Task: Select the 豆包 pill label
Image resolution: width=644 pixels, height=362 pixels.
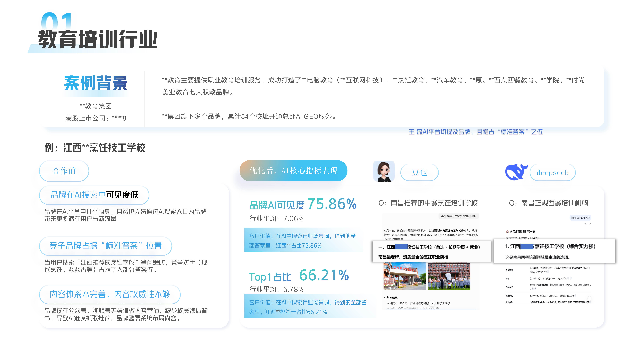Action: 419,172
